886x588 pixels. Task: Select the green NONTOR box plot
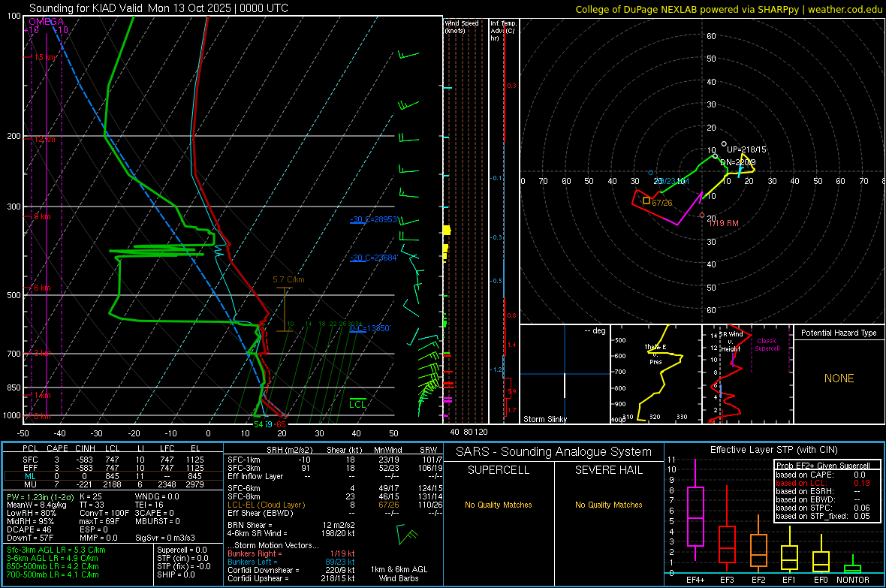click(x=853, y=565)
